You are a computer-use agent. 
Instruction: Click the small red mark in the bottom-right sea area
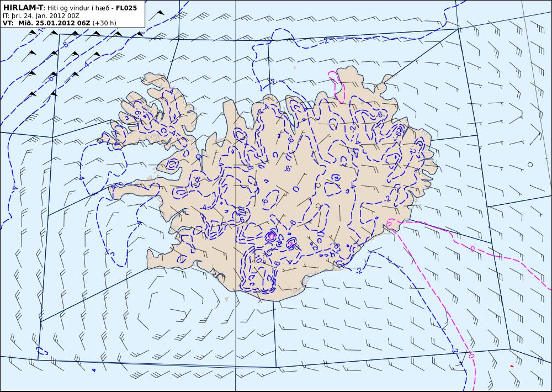tap(512, 366)
